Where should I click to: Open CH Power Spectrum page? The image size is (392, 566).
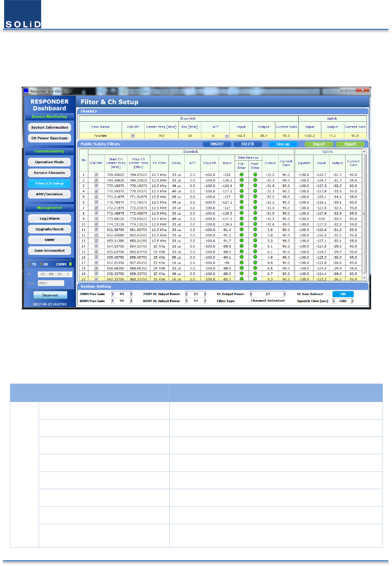pyautogui.click(x=50, y=138)
